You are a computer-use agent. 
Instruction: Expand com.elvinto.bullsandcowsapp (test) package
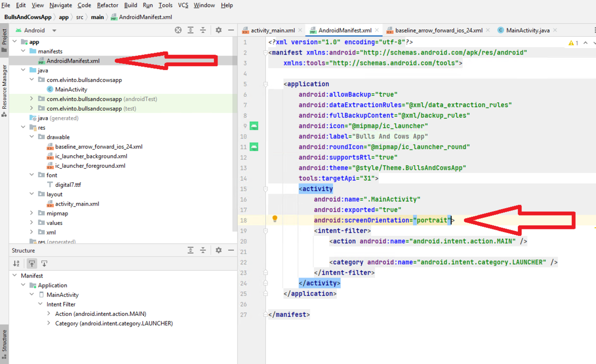click(x=32, y=108)
